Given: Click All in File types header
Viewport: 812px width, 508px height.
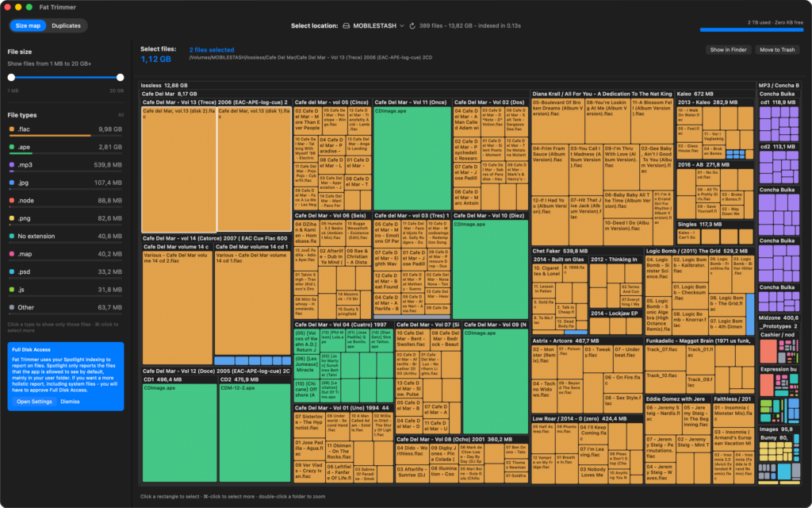Looking at the screenshot, I should pos(121,115).
